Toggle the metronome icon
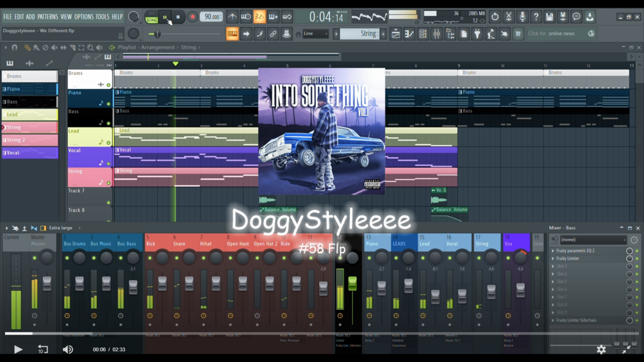 coord(232,17)
